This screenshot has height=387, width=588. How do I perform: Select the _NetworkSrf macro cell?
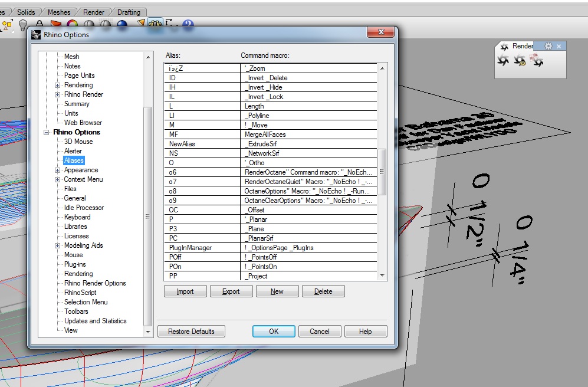(308, 153)
